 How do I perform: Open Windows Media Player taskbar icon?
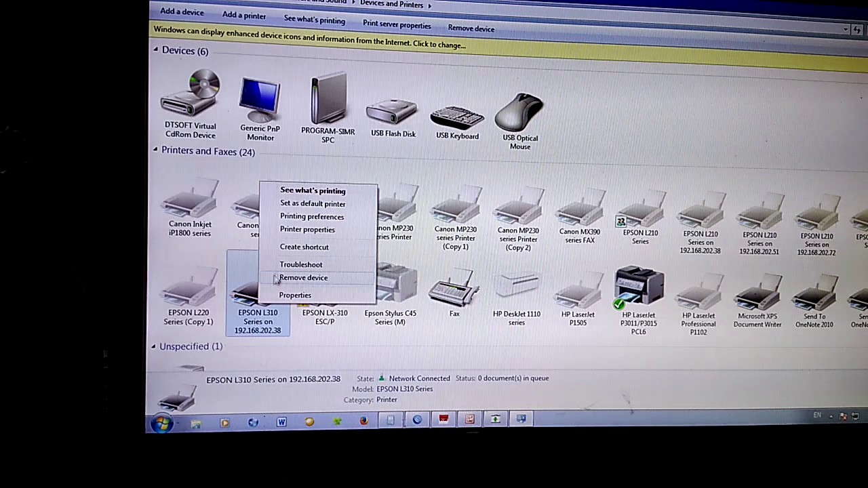(224, 423)
